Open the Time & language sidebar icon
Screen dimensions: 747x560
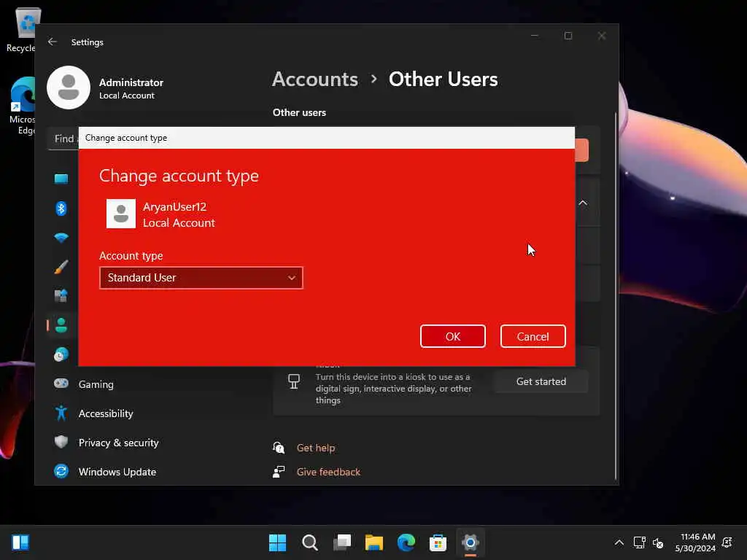pos(61,354)
